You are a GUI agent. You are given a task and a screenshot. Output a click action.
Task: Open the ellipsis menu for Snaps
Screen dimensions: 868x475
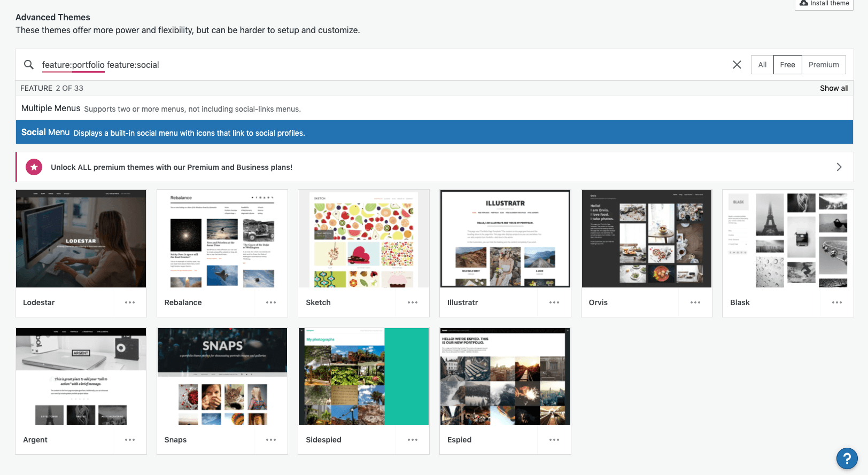271,440
